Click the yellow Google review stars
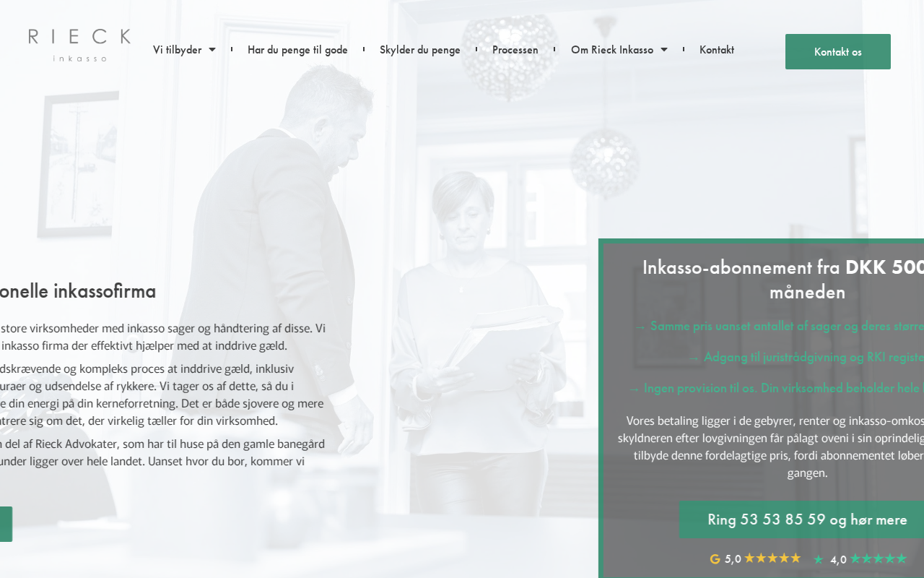Screen dimensions: 924x578 pyautogui.click(x=772, y=558)
